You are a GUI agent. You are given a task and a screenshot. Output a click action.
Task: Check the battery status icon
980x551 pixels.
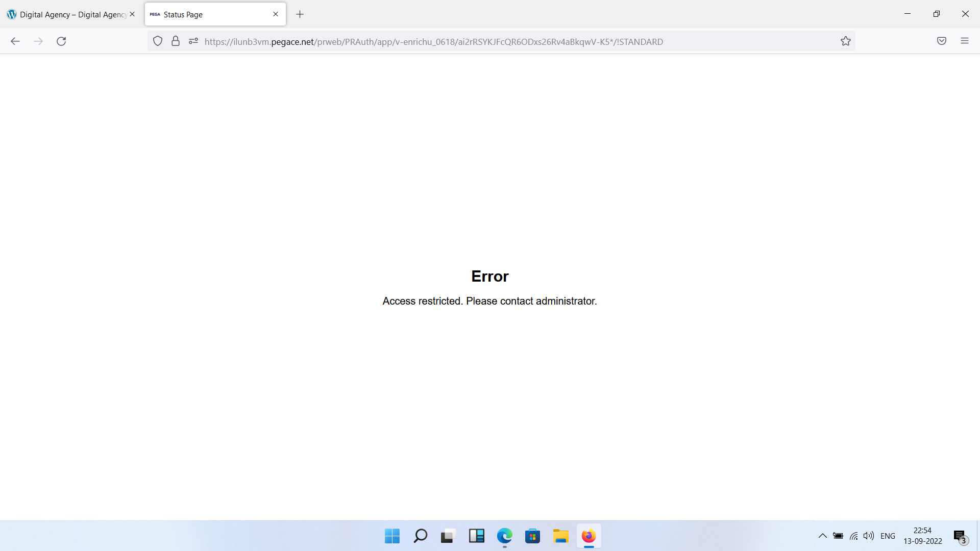point(838,536)
